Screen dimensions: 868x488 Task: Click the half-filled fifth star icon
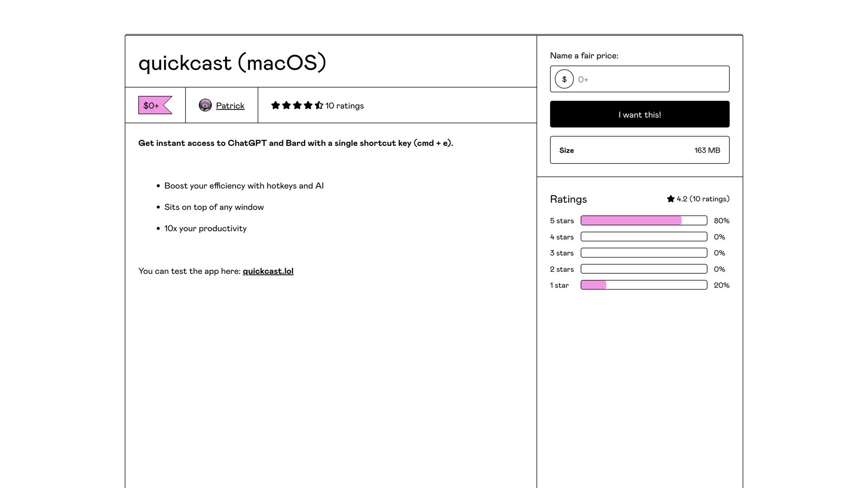tap(318, 105)
